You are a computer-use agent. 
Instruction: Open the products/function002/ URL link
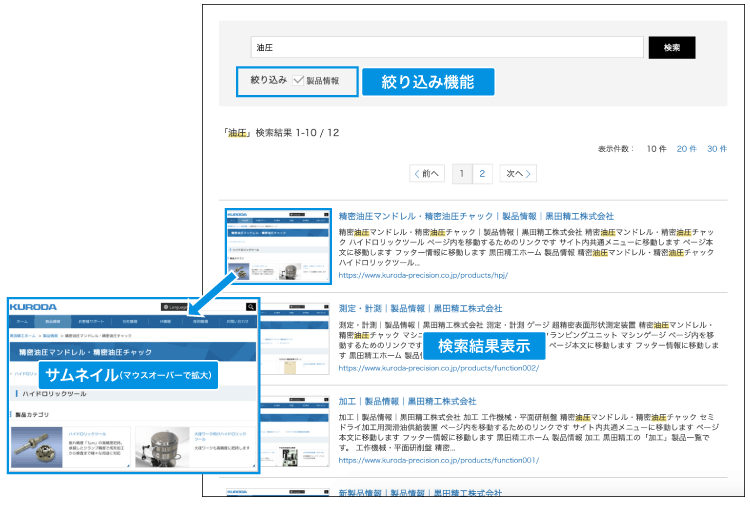(x=439, y=368)
